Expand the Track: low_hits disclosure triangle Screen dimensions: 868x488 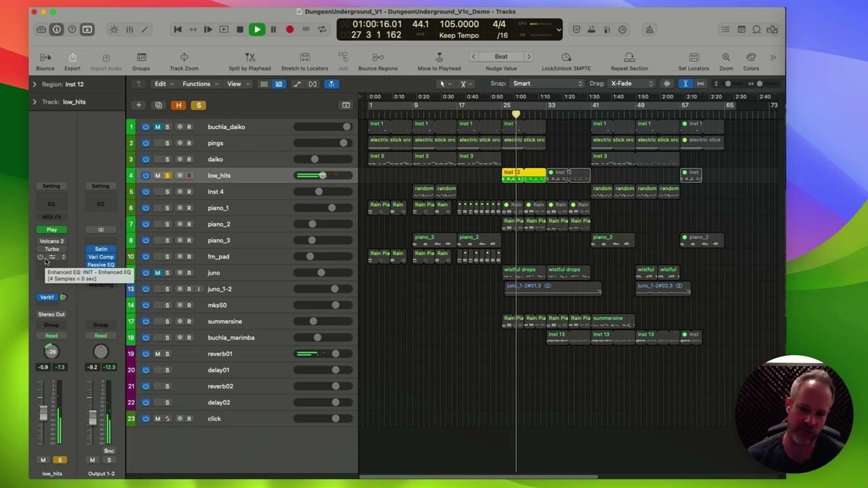click(35, 102)
